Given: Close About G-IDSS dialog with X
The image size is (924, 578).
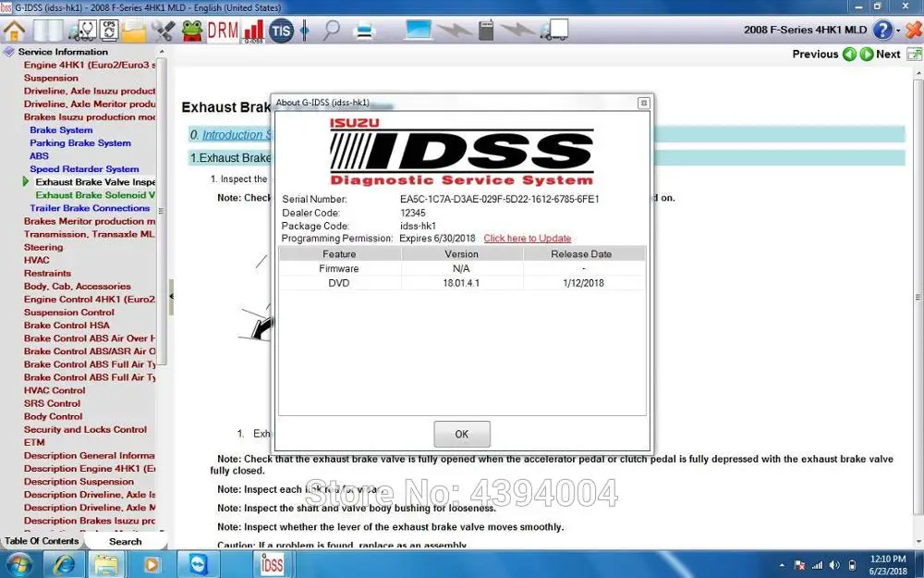Looking at the screenshot, I should tap(643, 103).
